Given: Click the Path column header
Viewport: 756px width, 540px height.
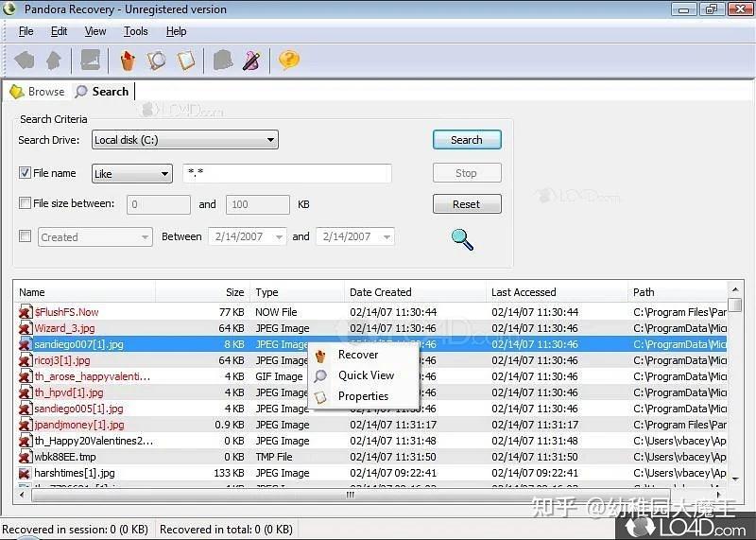Looking at the screenshot, I should point(678,292).
